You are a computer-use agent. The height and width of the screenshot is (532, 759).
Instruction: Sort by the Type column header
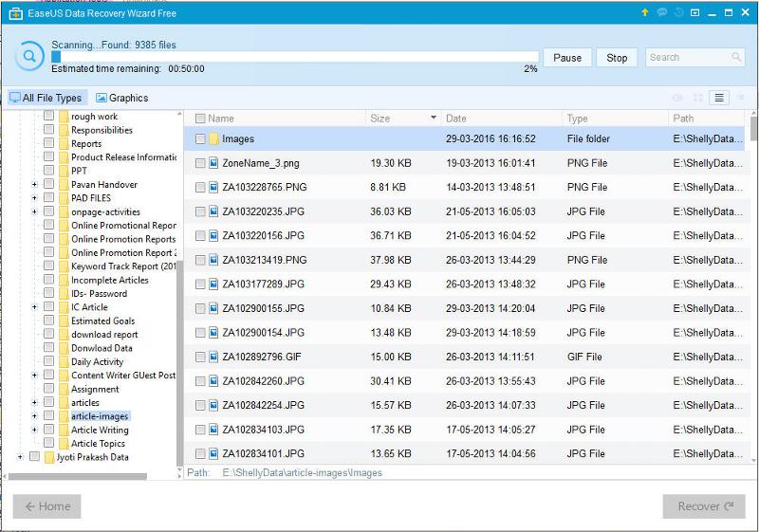click(x=615, y=119)
